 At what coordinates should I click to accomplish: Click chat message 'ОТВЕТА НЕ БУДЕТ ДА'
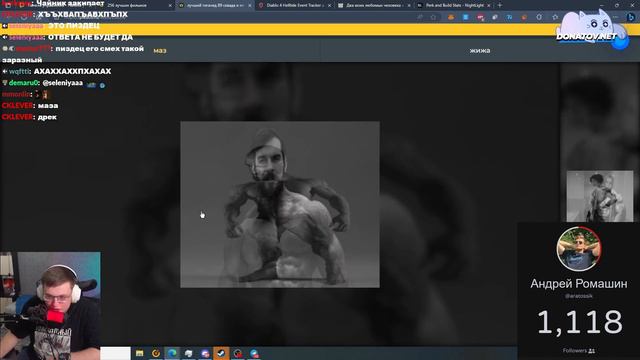(x=90, y=37)
